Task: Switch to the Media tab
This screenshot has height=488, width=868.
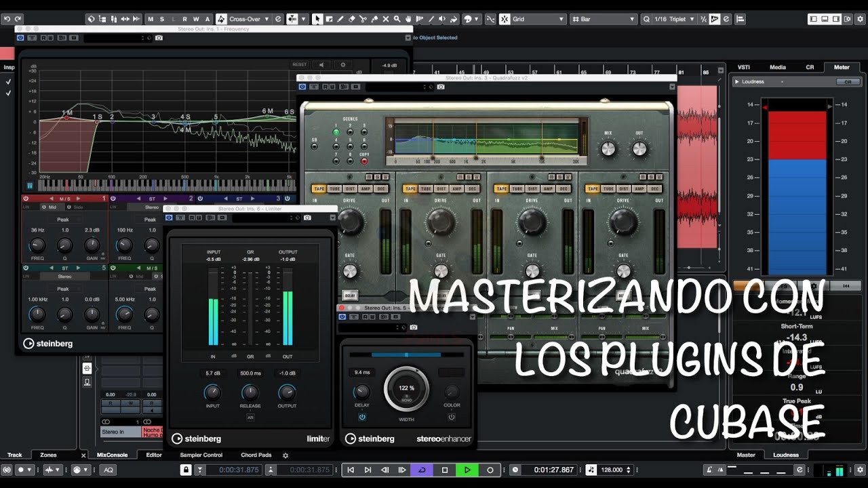Action: (x=778, y=67)
